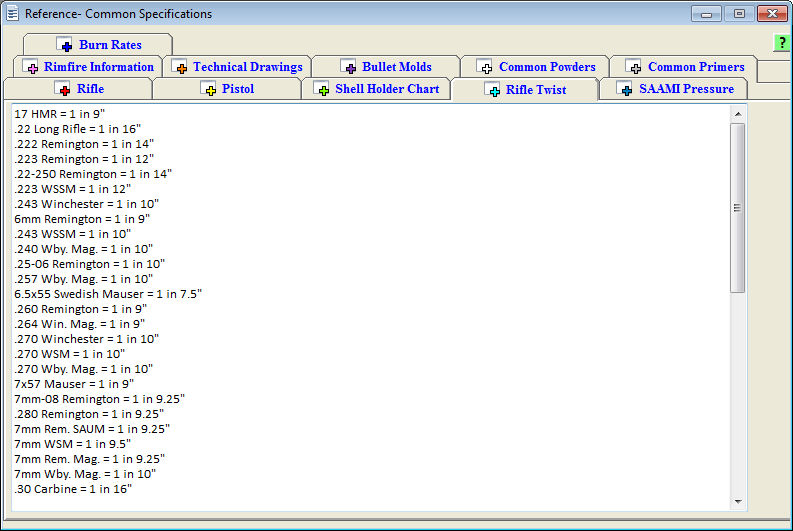Click the green plus icon beside Shell Holder Chart
793x531 pixels.
[x=322, y=88]
